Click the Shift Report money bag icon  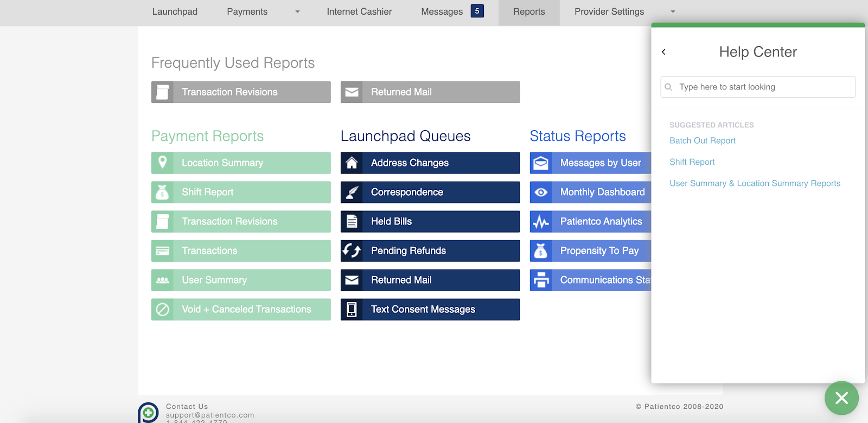click(162, 192)
